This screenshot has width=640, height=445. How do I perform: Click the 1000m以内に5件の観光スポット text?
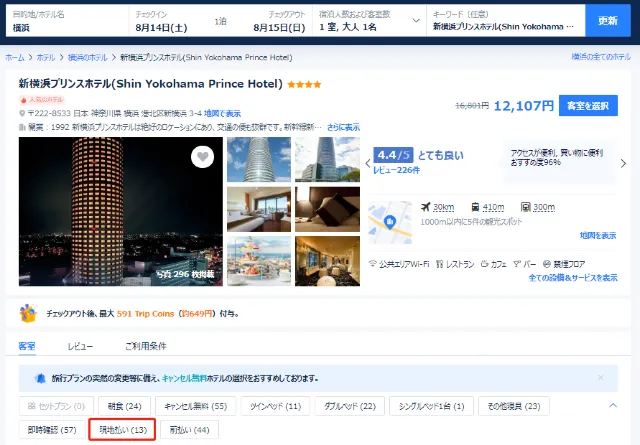tap(471, 222)
